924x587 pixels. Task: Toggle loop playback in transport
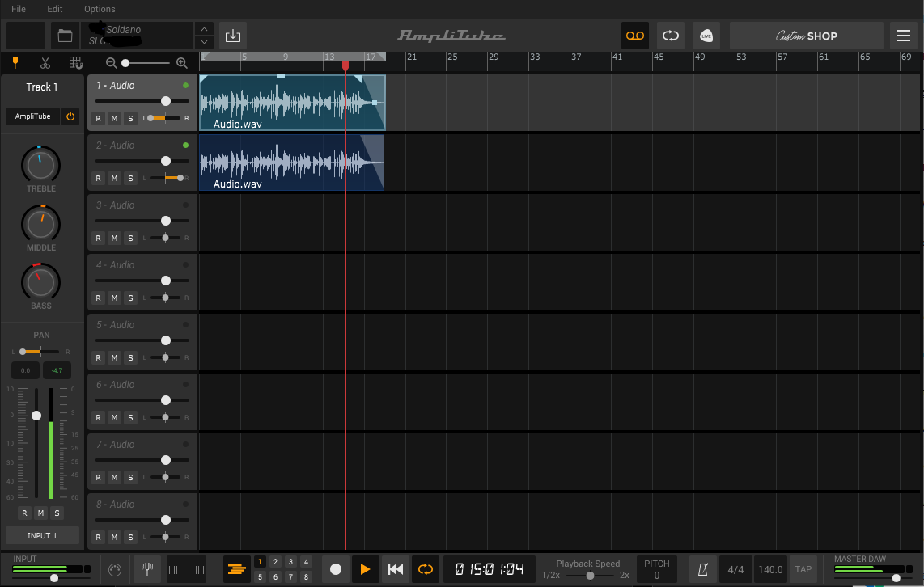click(425, 569)
